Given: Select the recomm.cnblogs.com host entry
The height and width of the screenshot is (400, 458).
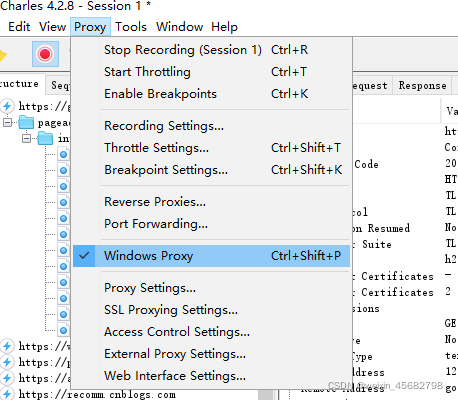Looking at the screenshot, I should point(97,395).
